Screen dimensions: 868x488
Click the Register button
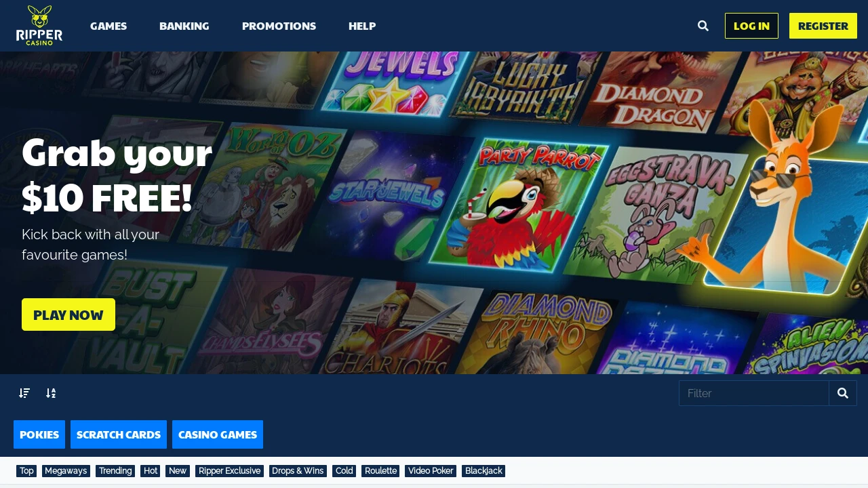823,26
